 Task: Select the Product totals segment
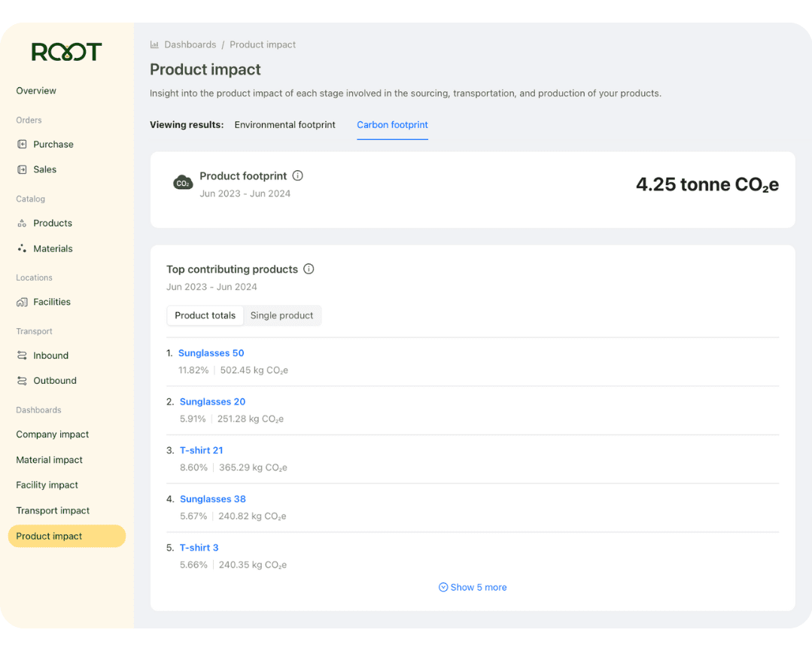coord(205,315)
